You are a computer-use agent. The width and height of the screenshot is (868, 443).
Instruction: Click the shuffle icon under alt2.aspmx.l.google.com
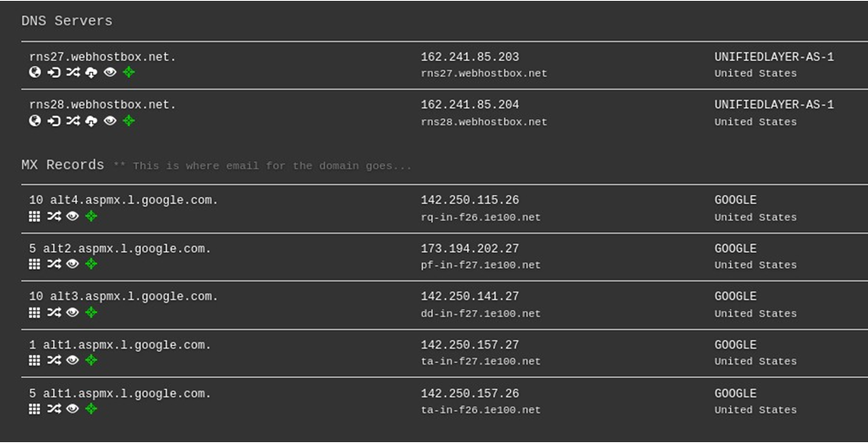coord(54,264)
